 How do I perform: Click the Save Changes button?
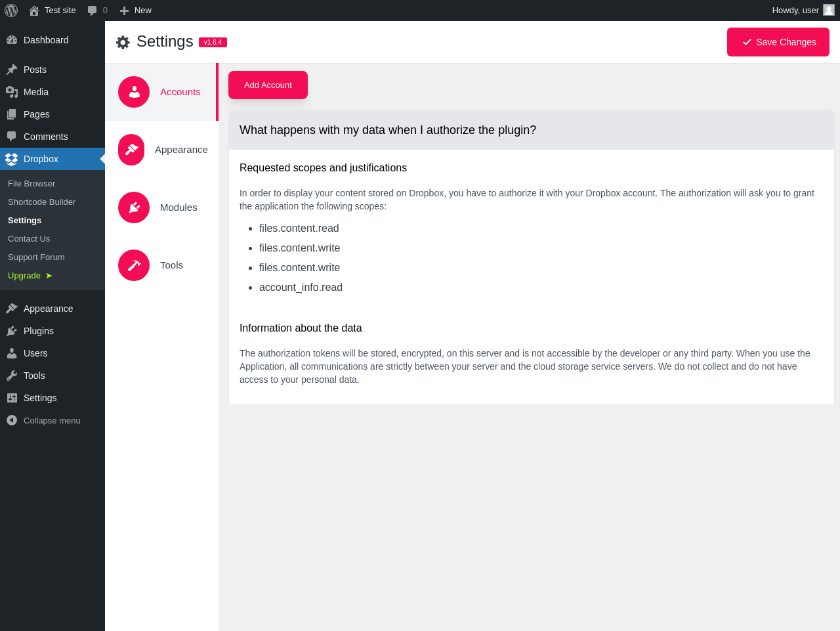(778, 42)
